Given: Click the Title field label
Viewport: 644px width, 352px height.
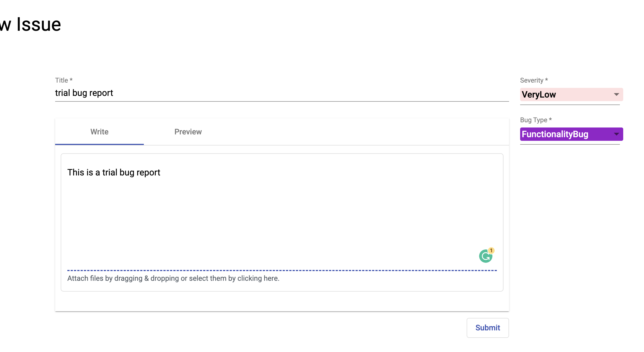Looking at the screenshot, I should [x=64, y=80].
